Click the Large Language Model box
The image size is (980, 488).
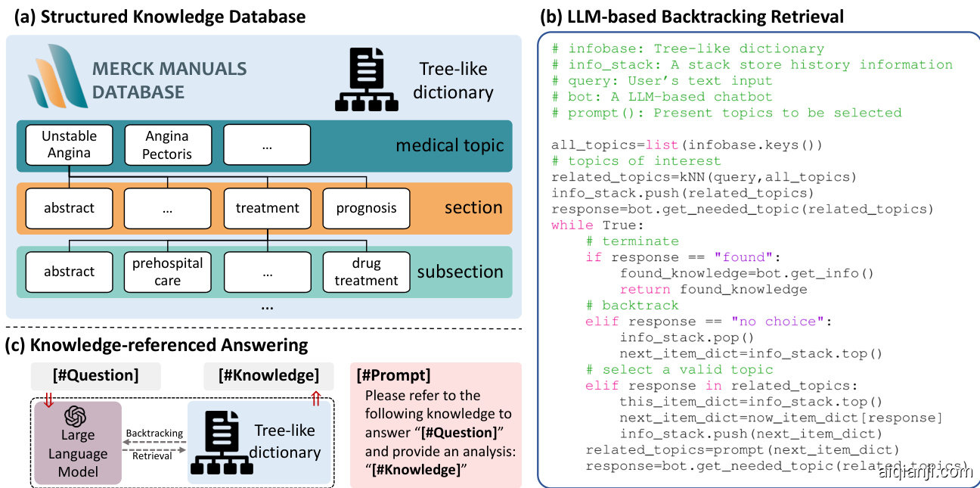pos(78,443)
